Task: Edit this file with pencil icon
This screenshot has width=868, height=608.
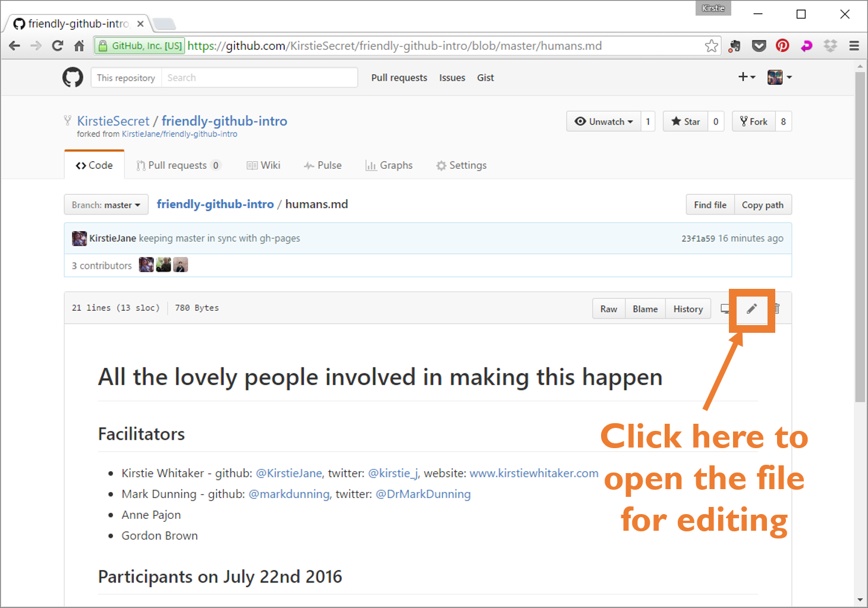Action: pyautogui.click(x=752, y=308)
